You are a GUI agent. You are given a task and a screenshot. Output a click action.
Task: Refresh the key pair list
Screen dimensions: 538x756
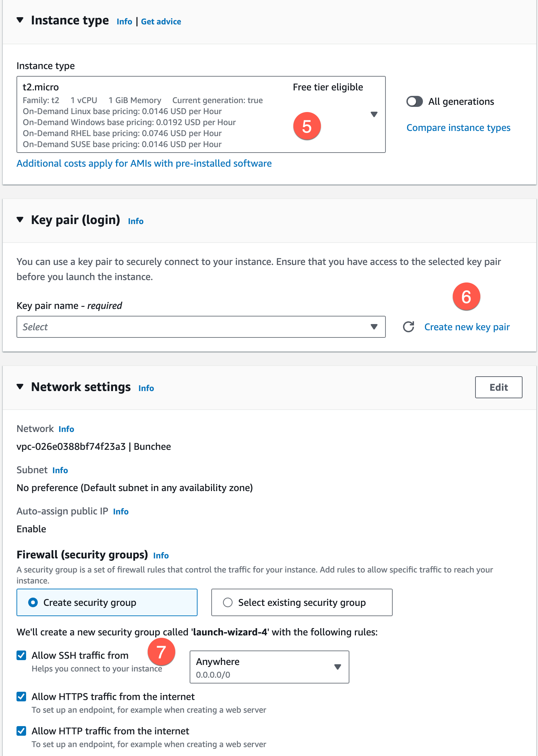point(408,327)
